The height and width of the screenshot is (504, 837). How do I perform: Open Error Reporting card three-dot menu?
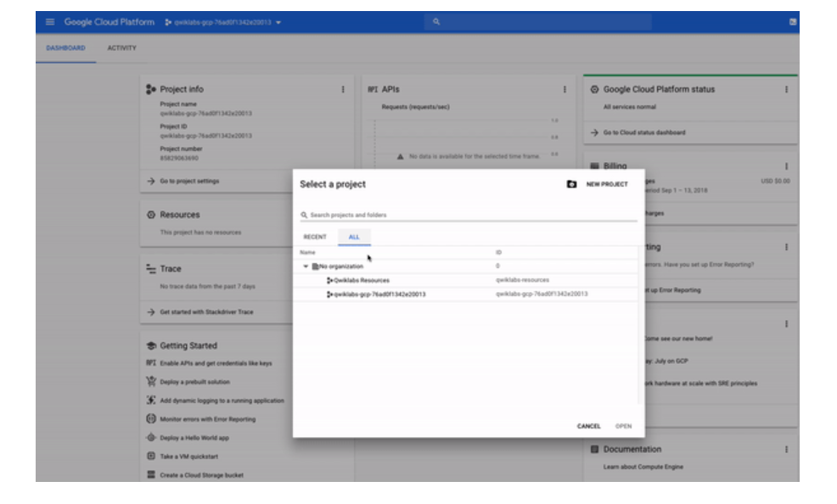[786, 248]
